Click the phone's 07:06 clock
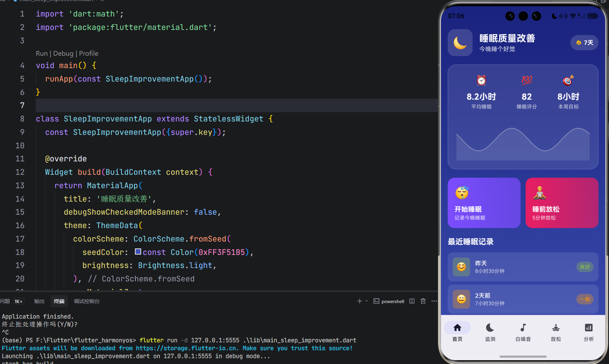 pos(456,16)
